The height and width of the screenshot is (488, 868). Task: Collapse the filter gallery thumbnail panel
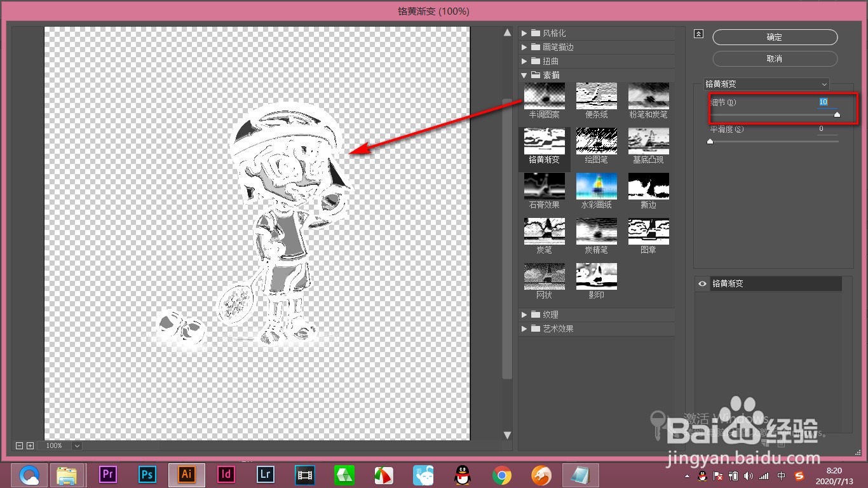(x=698, y=34)
